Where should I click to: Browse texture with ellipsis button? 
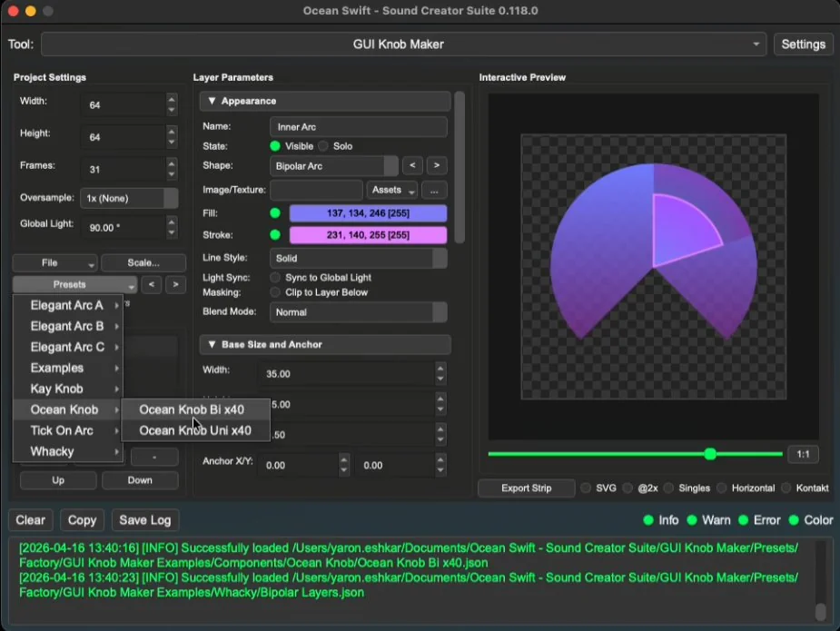pos(434,190)
